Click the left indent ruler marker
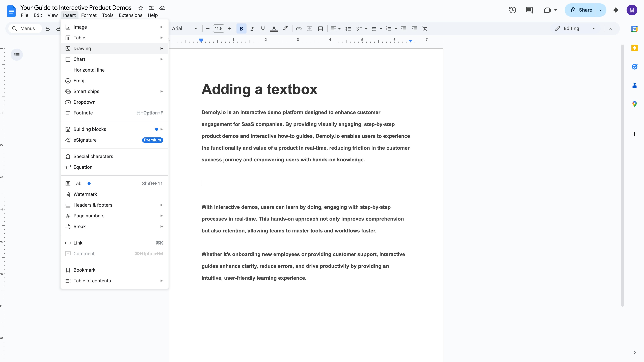Viewport: 644px width, 362px height. click(201, 40)
